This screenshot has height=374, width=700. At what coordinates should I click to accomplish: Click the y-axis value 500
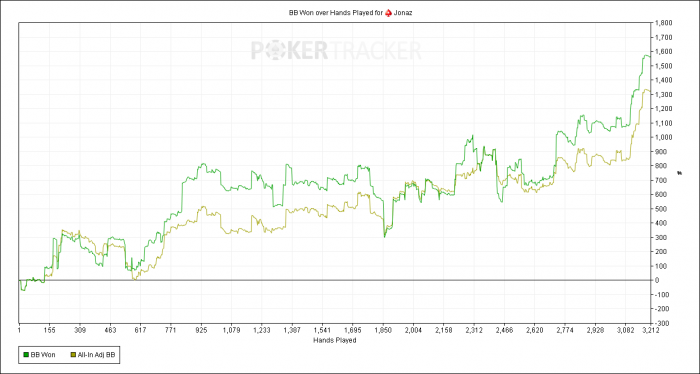660,209
